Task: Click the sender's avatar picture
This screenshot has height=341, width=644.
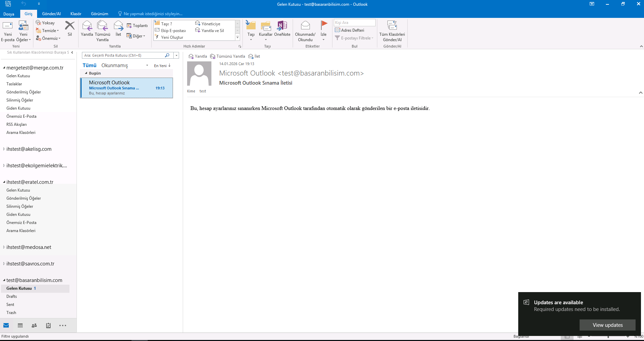Action: tap(199, 74)
